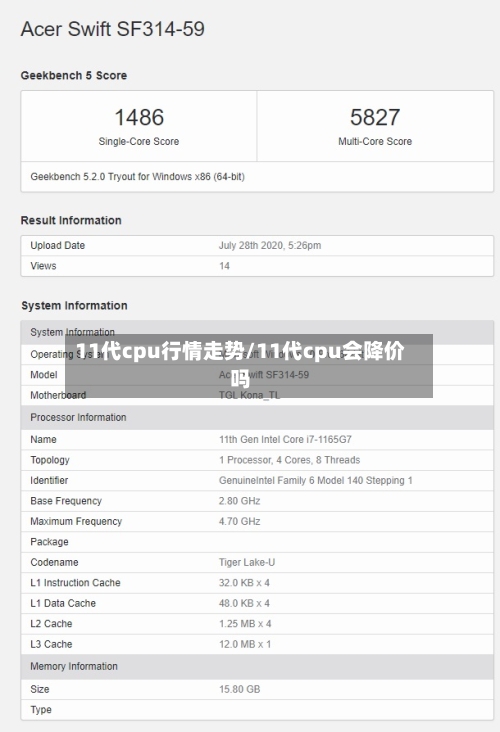The height and width of the screenshot is (732, 500).
Task: Click the Tiger Lake-U value
Action: point(247,563)
